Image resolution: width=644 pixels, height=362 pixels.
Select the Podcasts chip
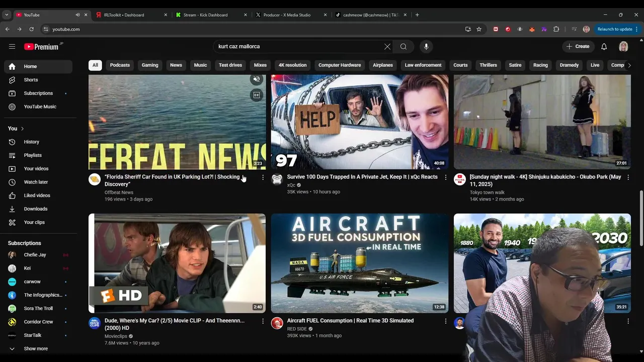(120, 65)
